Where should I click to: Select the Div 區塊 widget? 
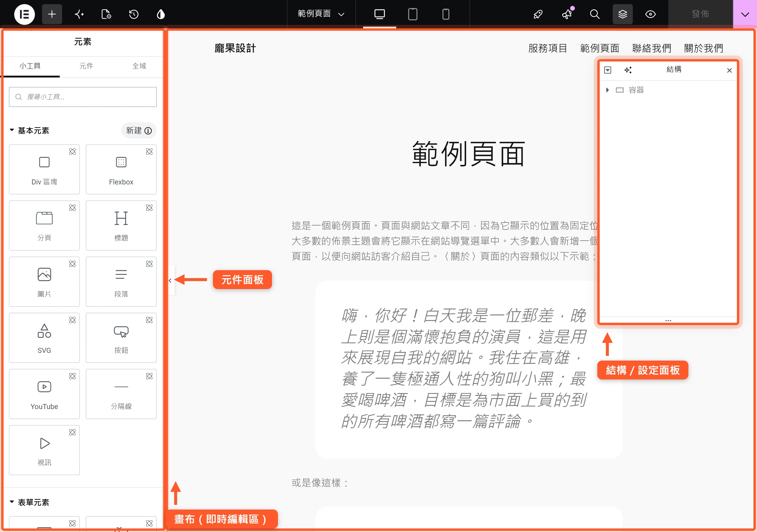click(x=44, y=169)
